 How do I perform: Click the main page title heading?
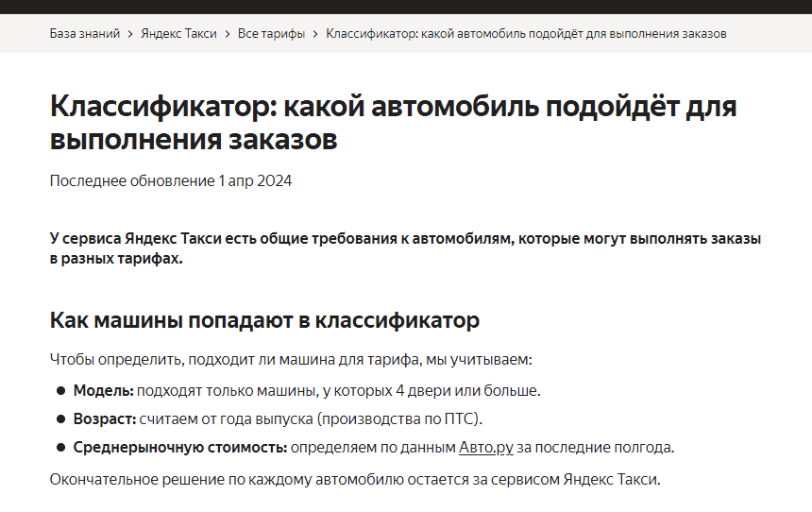pyautogui.click(x=393, y=123)
